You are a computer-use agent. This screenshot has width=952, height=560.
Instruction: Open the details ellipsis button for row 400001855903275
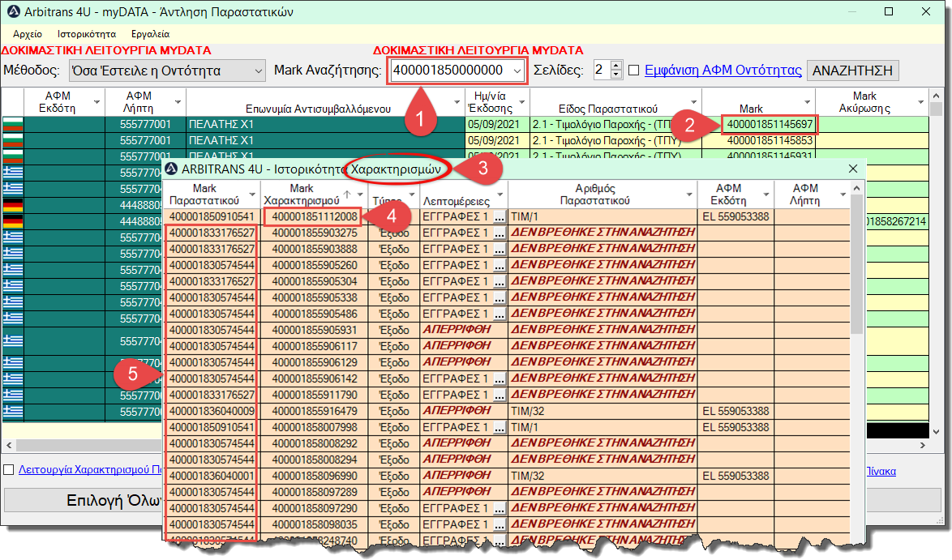[499, 233]
